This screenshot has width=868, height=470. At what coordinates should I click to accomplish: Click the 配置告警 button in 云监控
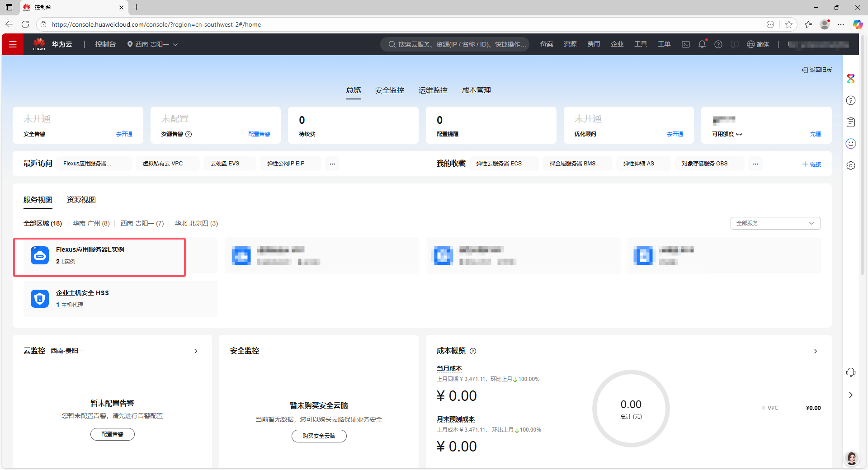[x=112, y=434]
